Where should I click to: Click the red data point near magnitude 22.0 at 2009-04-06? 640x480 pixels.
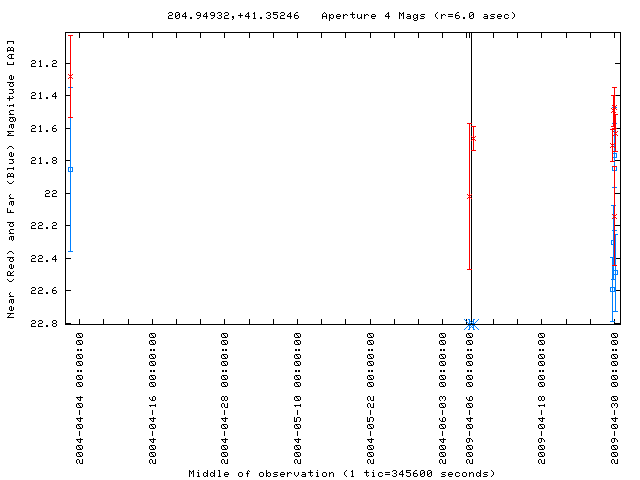click(469, 197)
